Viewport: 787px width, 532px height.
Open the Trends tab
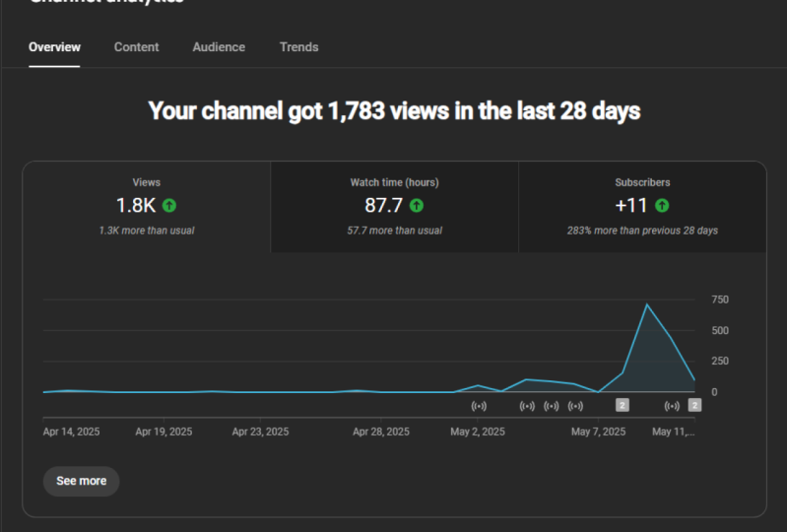(299, 47)
